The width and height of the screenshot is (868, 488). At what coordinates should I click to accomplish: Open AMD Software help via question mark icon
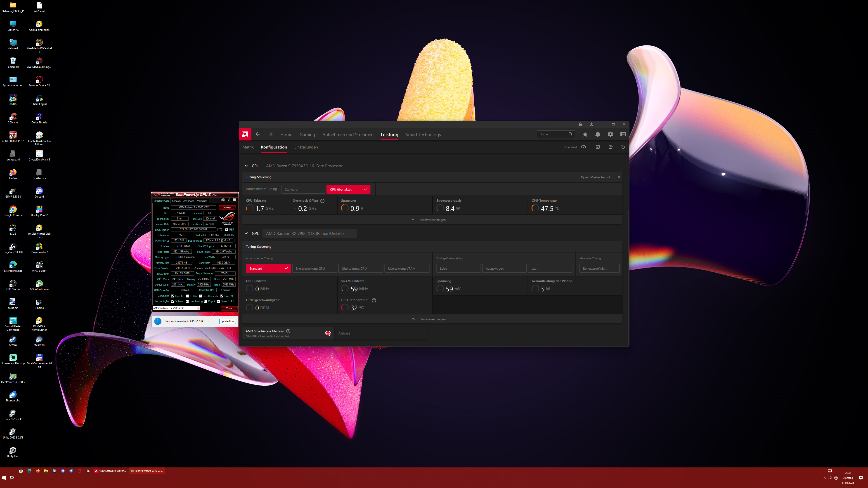pyautogui.click(x=591, y=124)
